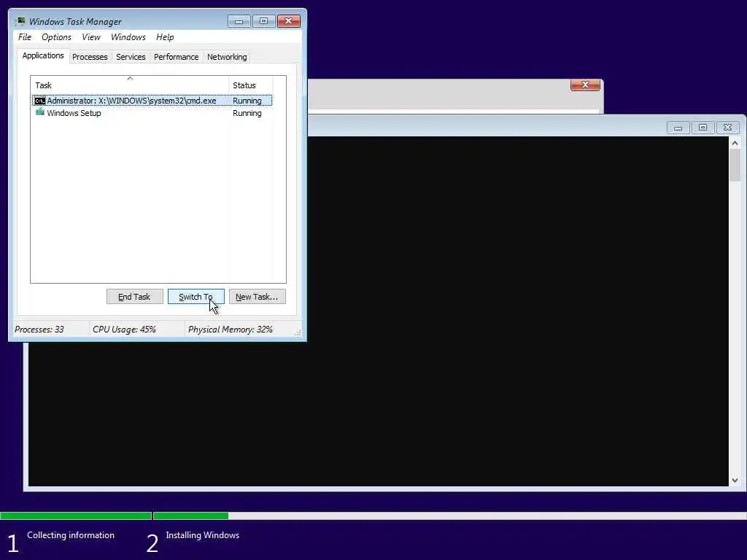Click the command prompt scrollbar down arrow
Screen dimensions: 747x560
(x=735, y=481)
